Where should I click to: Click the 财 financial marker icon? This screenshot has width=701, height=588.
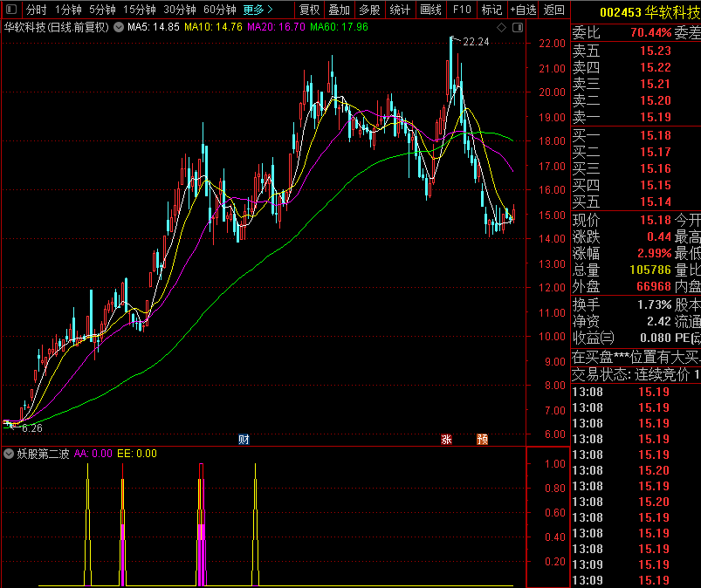coord(244,439)
